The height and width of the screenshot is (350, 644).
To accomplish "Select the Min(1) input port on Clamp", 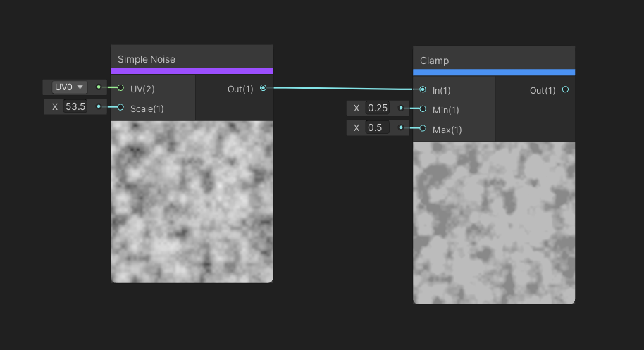I will tap(423, 109).
